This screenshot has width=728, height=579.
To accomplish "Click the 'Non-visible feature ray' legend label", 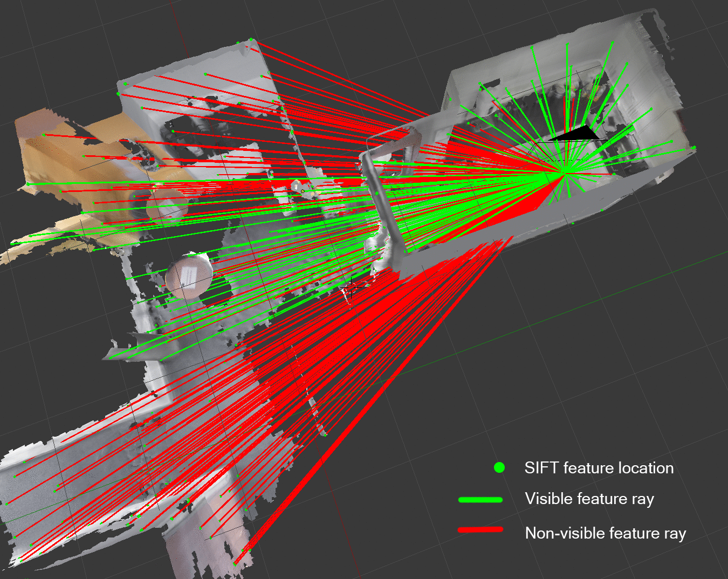I will 605,533.
